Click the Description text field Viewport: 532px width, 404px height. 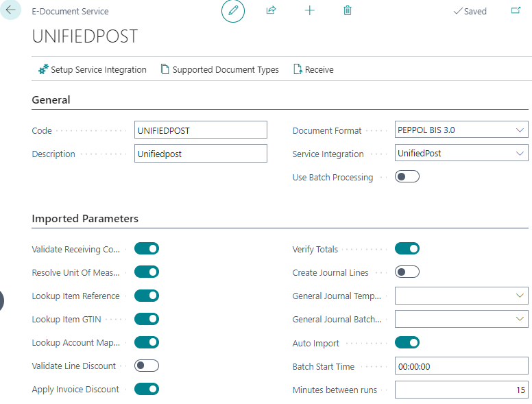(200, 154)
